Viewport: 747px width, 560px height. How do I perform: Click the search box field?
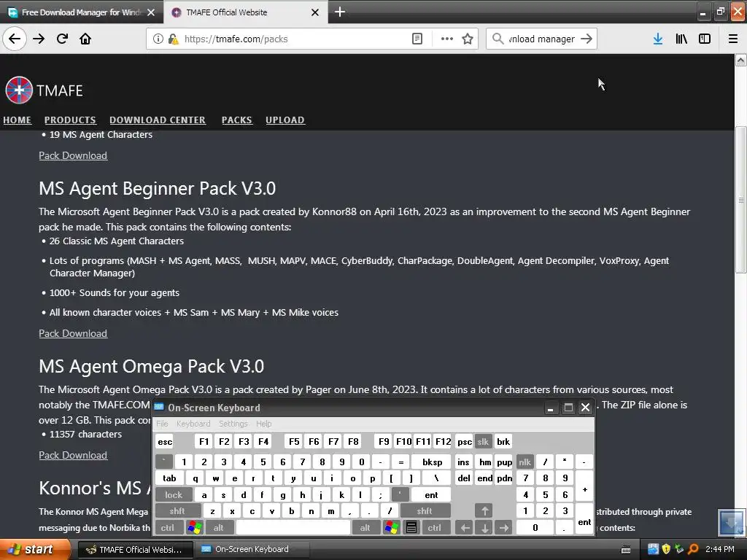[x=542, y=39]
